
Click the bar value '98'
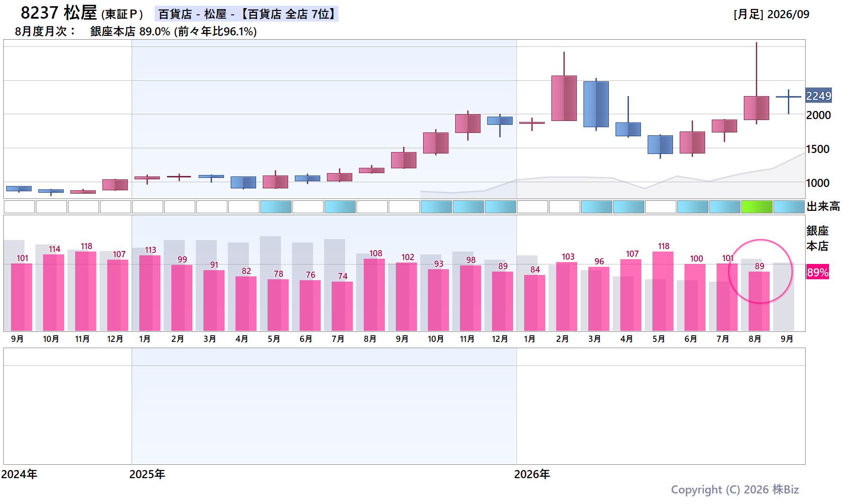coord(471,260)
